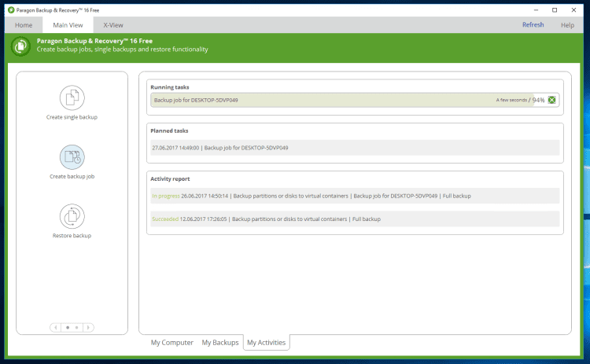Click the Planned tasks heading

point(169,131)
